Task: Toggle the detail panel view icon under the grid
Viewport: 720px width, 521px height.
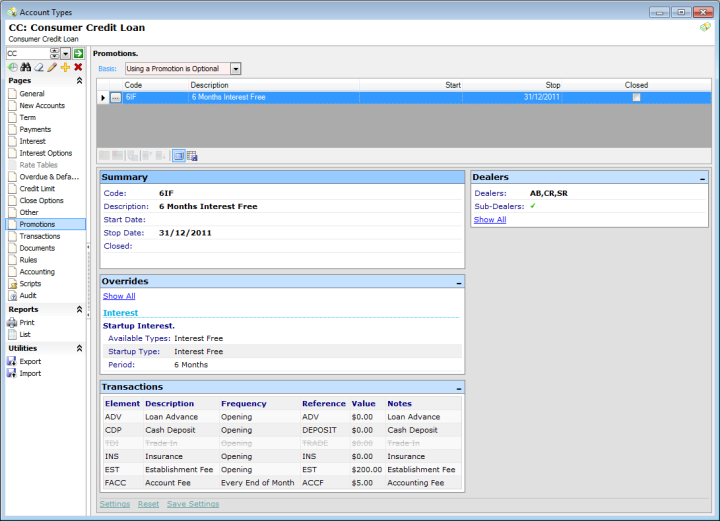Action: tap(178, 156)
